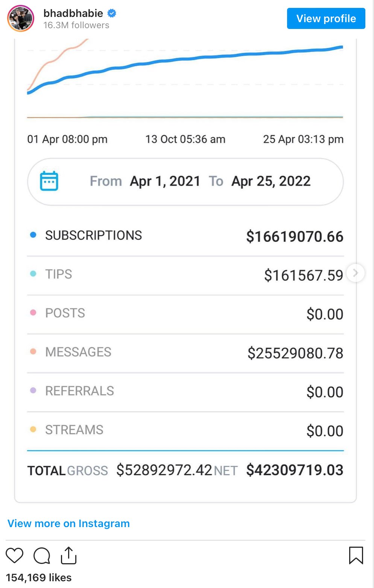
Task: Select the Apr 1, 2021 start date
Action: (165, 181)
